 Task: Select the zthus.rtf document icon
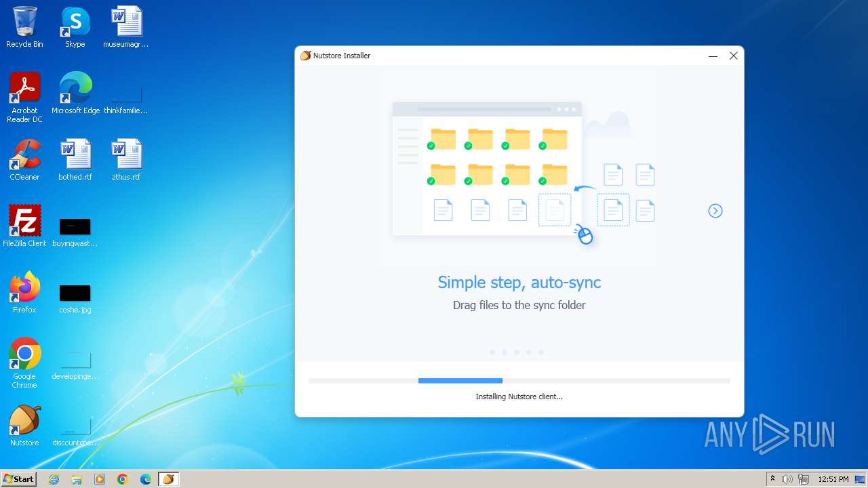pos(126,160)
